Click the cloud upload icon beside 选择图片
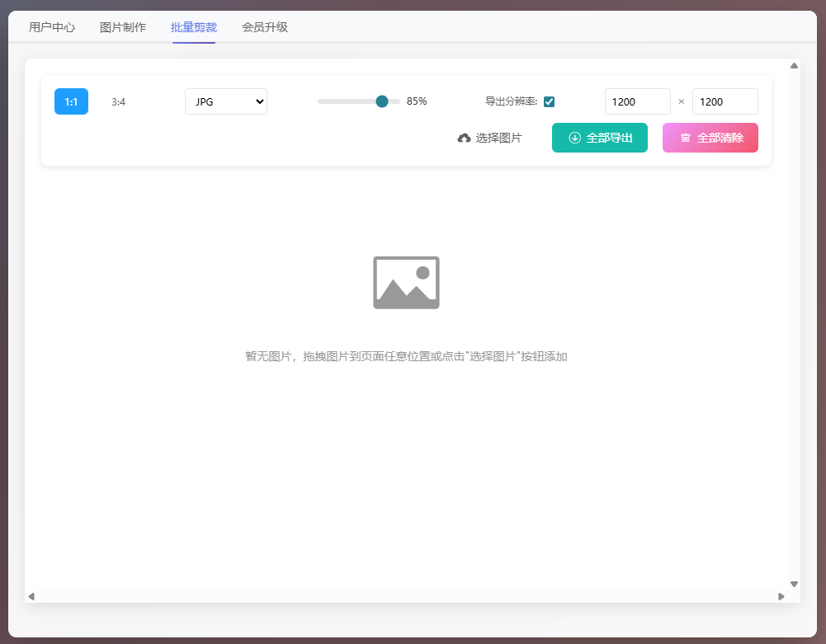826x644 pixels. click(x=465, y=138)
